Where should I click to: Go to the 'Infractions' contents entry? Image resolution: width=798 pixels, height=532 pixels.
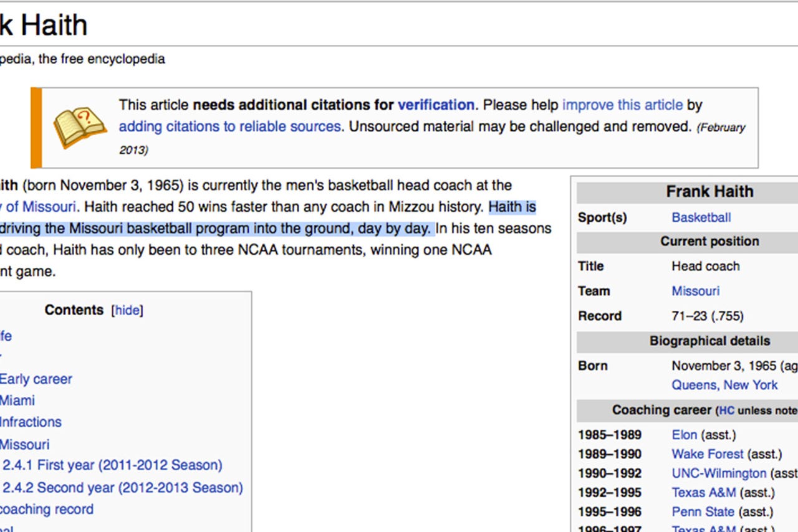31,422
